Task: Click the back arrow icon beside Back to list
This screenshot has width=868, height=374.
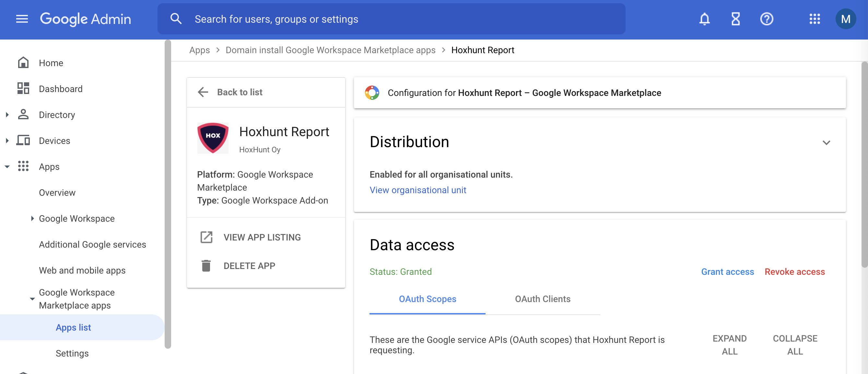Action: click(203, 92)
